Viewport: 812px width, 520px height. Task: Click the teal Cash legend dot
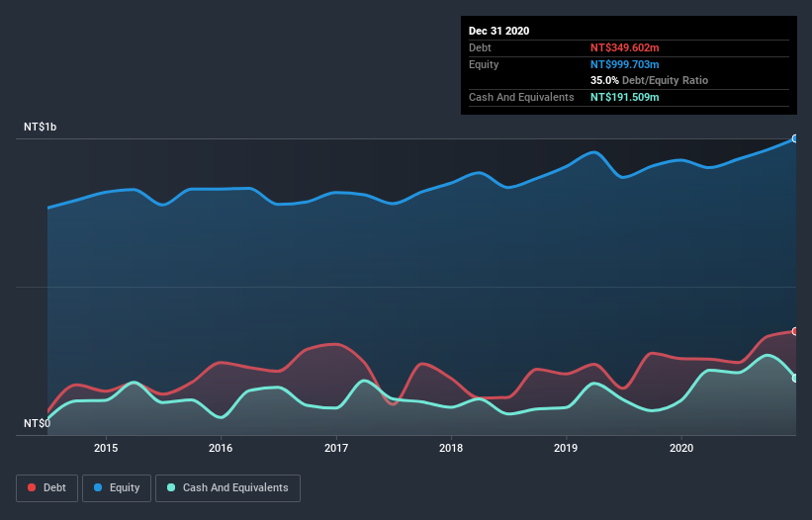click(171, 487)
